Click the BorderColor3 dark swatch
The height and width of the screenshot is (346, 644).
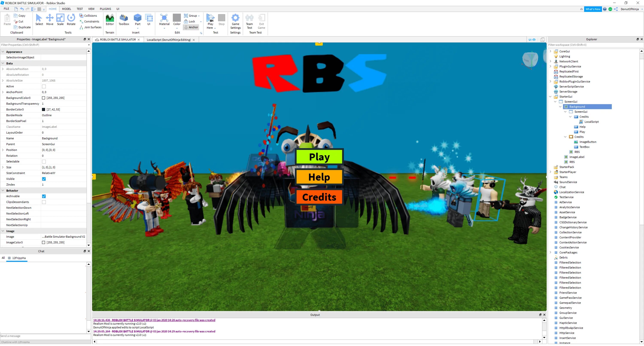[x=44, y=109]
